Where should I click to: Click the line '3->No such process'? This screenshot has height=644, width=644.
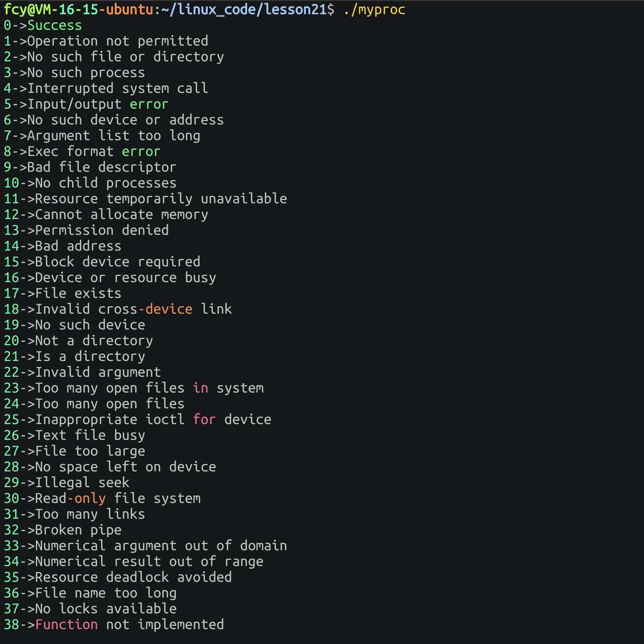[74, 73]
